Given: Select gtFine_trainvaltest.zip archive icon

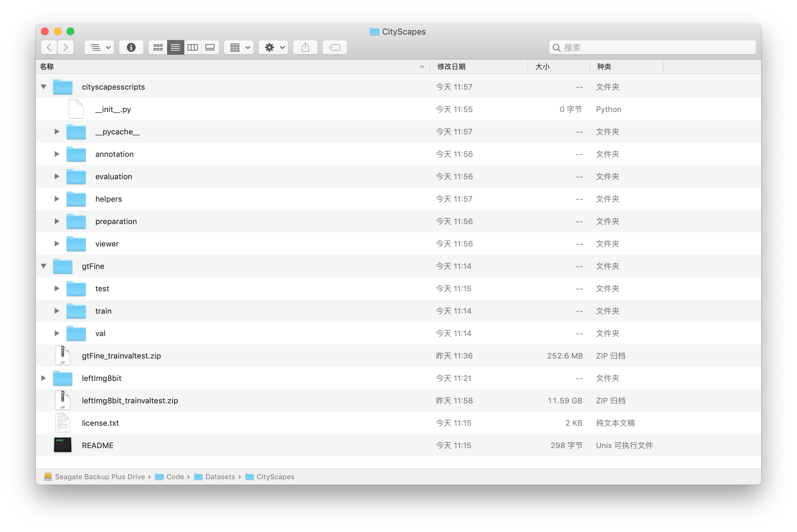Looking at the screenshot, I should coord(63,355).
